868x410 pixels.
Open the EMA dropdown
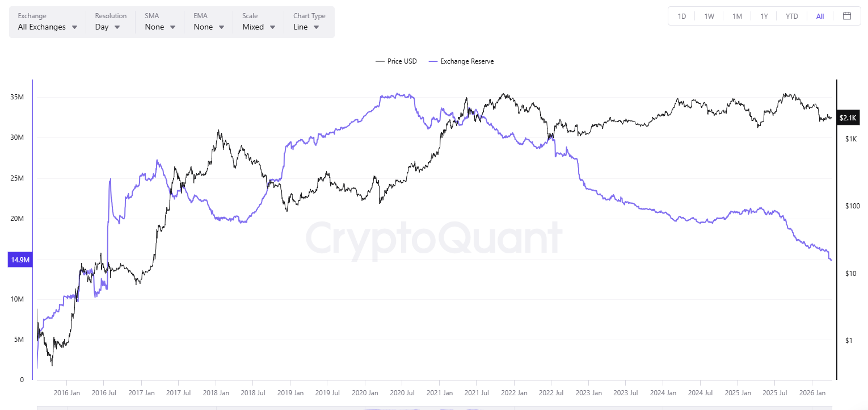point(208,27)
